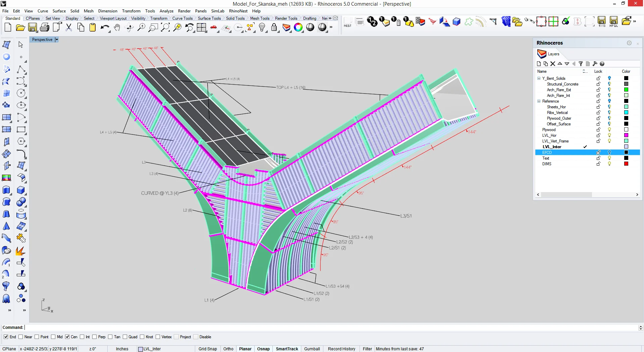Click the shaded sphere display icon
This screenshot has width=644, height=352.
click(x=310, y=27)
